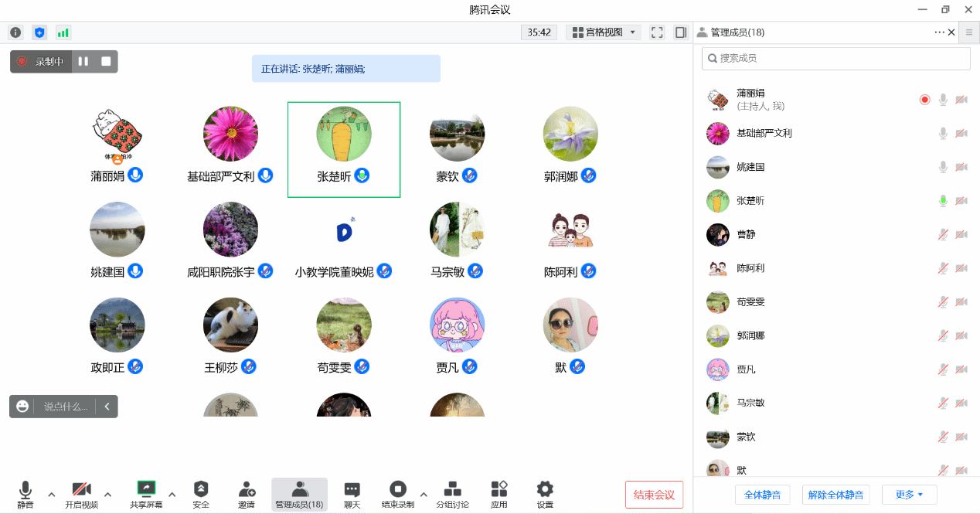The height and width of the screenshot is (514, 980).
Task: Click the meeting info icon at top left
Action: click(x=15, y=32)
